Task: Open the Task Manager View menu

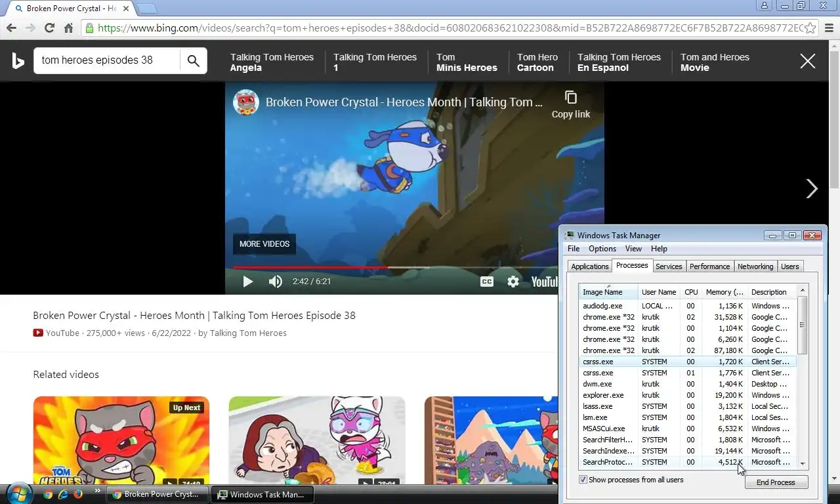Action: [633, 249]
